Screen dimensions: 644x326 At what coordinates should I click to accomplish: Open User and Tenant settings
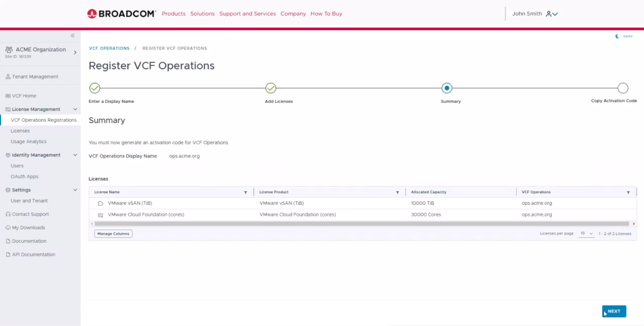pyautogui.click(x=29, y=201)
